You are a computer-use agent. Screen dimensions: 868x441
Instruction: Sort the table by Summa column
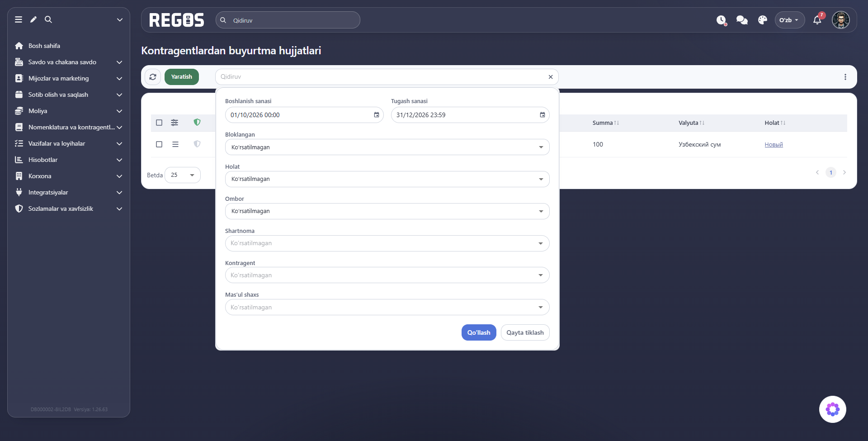[x=606, y=123]
